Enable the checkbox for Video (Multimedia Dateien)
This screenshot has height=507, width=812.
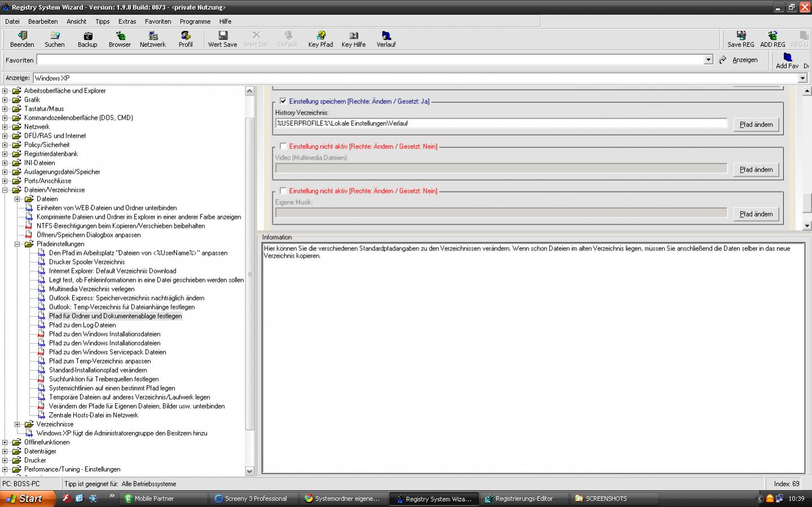(283, 146)
